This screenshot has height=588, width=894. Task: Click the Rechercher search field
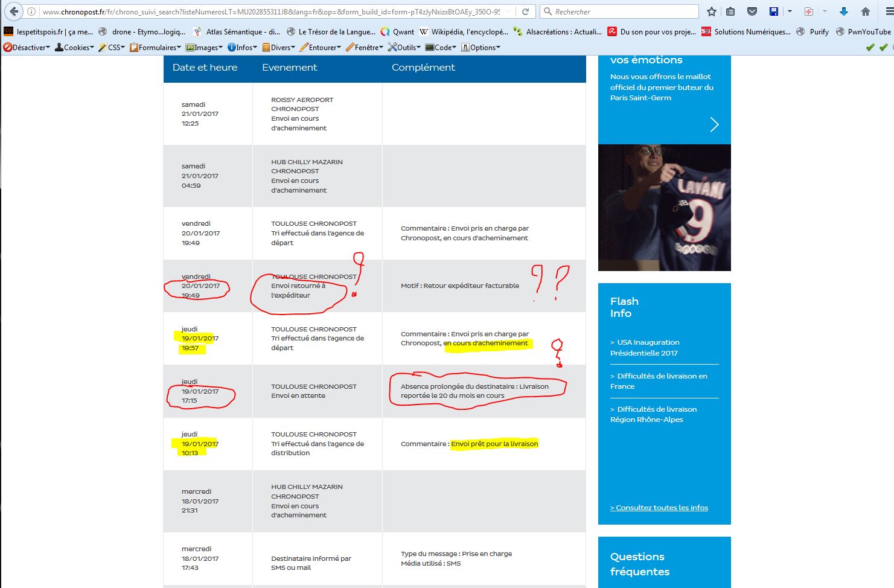(619, 11)
